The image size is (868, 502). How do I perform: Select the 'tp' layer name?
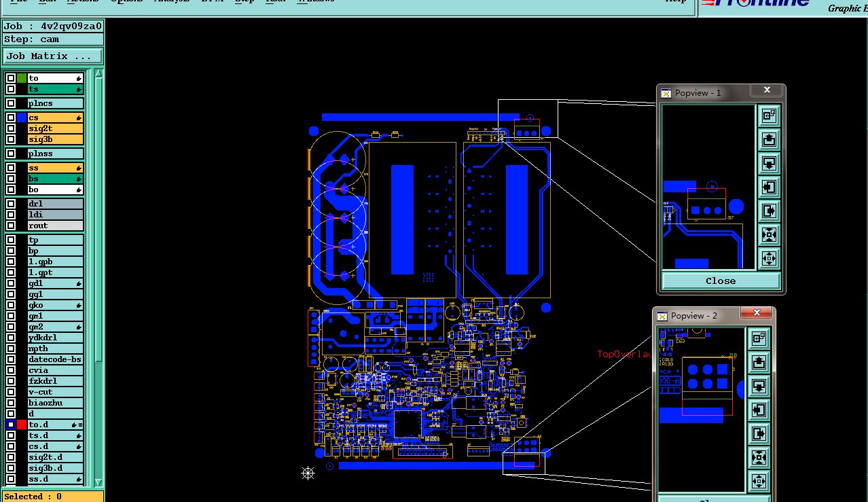pos(55,240)
